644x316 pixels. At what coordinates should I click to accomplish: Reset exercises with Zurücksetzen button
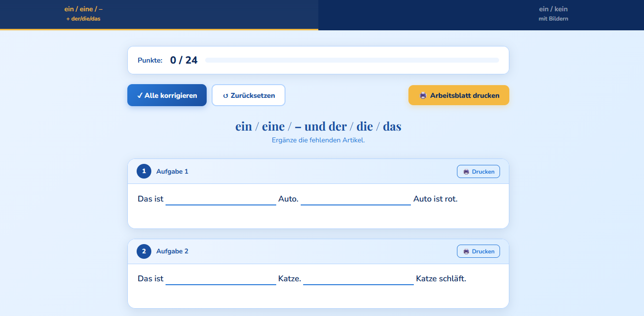pos(248,95)
